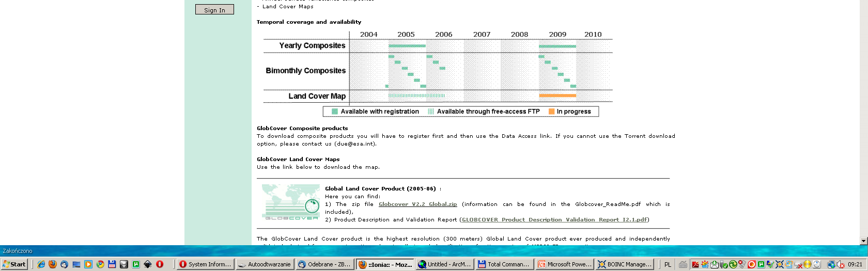
Task: Click orange 'In progress' bar in 2009
Action: point(557,95)
